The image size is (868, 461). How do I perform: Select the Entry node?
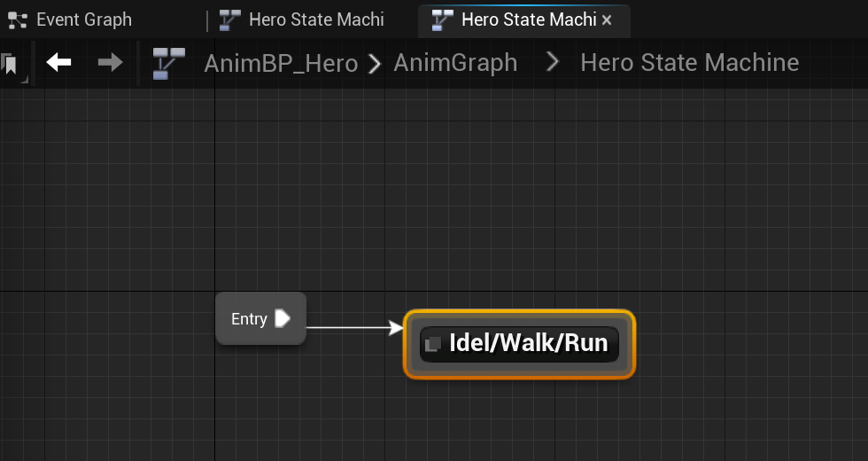coord(249,319)
